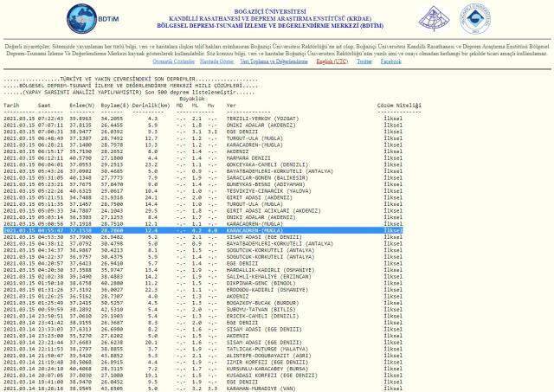Screen dimensions: 554x392
Task: Click longitude 42.5310 in SUBOYU-TATVAN row
Action: click(112, 310)
